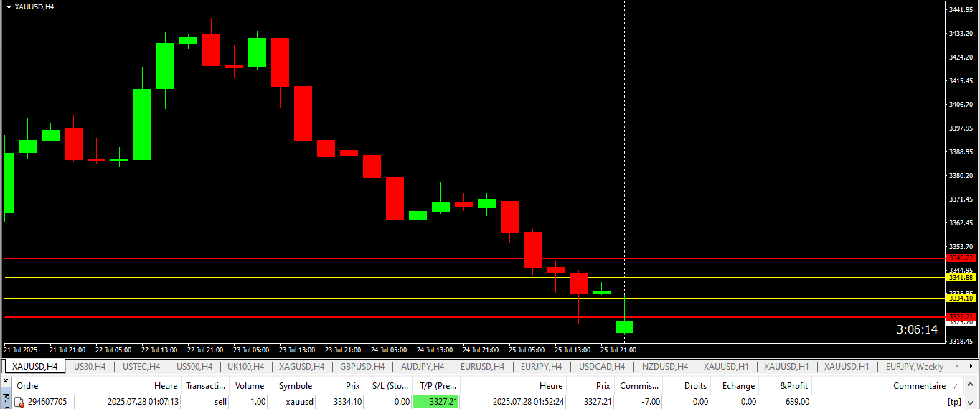Click the Commentaire column sort arrow

(955, 386)
